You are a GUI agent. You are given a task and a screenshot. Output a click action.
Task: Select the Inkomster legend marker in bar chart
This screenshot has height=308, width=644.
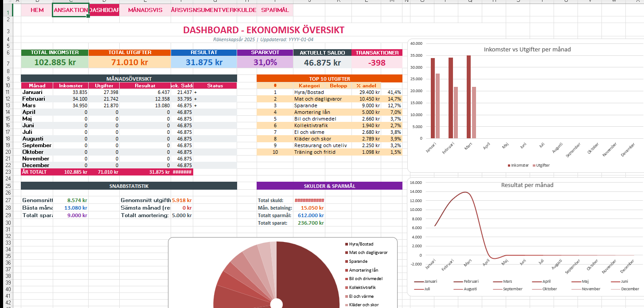pos(509,165)
